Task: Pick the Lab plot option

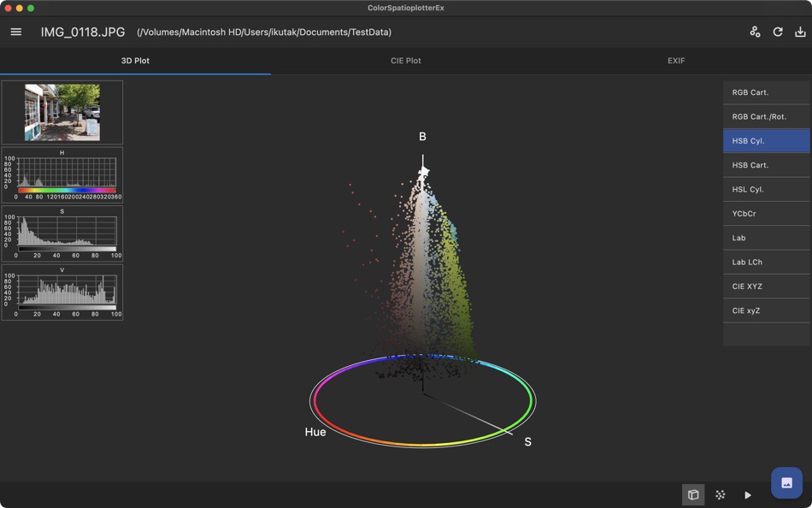Action: [x=766, y=238]
